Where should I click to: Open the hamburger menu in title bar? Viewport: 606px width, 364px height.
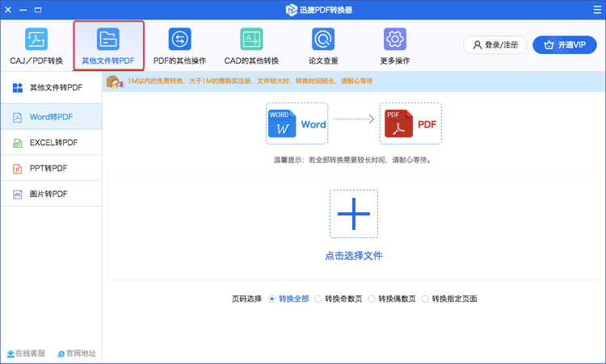click(597, 10)
